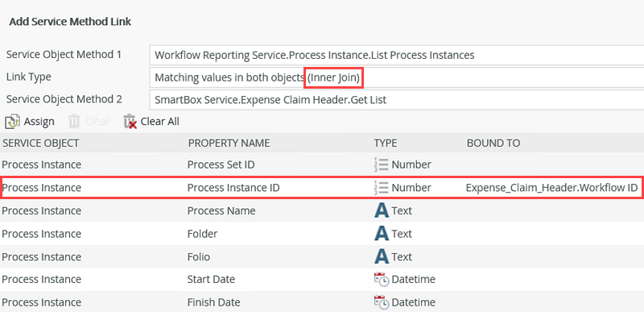
Task: Click the Expense_Claim_Header.Workflow ID binding
Action: (551, 188)
